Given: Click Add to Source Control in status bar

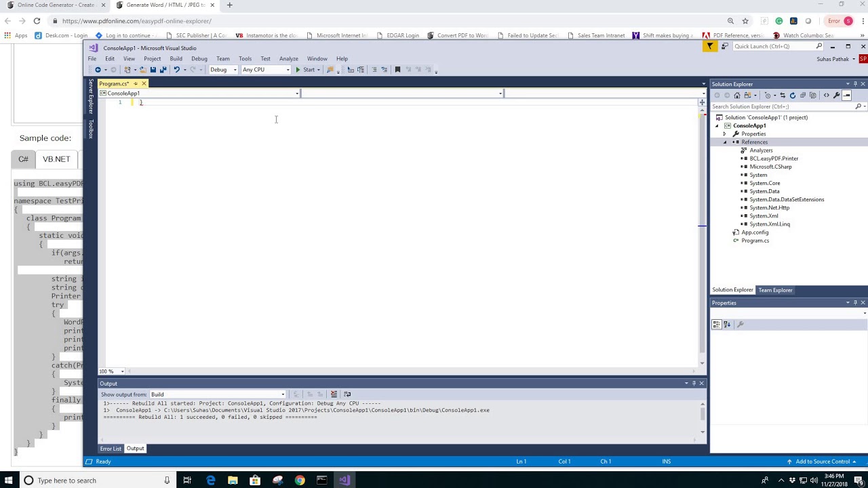Looking at the screenshot, I should tap(823, 462).
